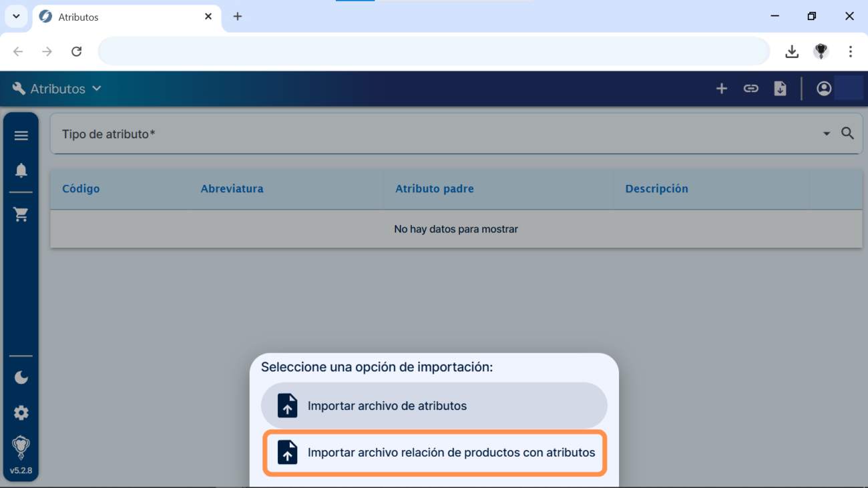Toggle the sidebar hamburger menu
Image resolution: width=868 pixels, height=488 pixels.
click(21, 135)
